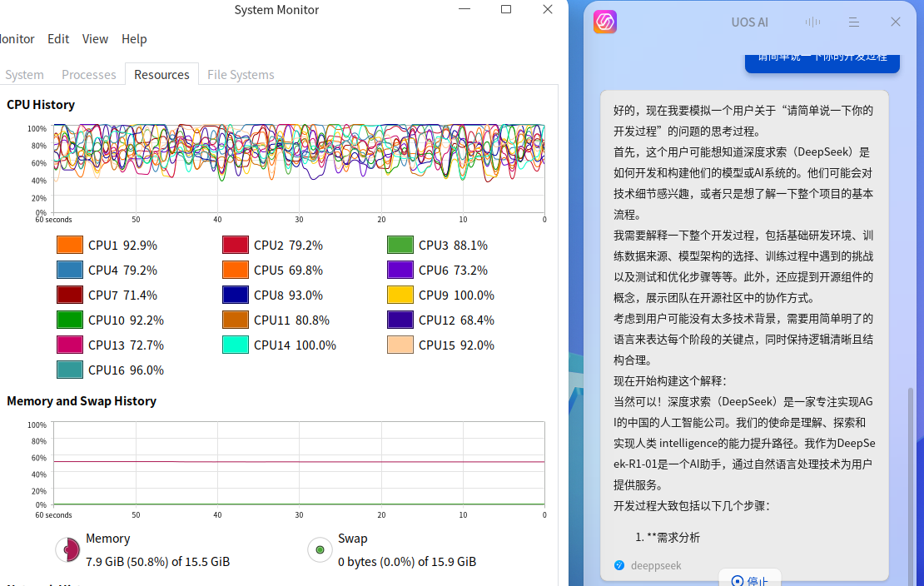The height and width of the screenshot is (586, 924).
Task: Open the View menu
Action: click(95, 39)
